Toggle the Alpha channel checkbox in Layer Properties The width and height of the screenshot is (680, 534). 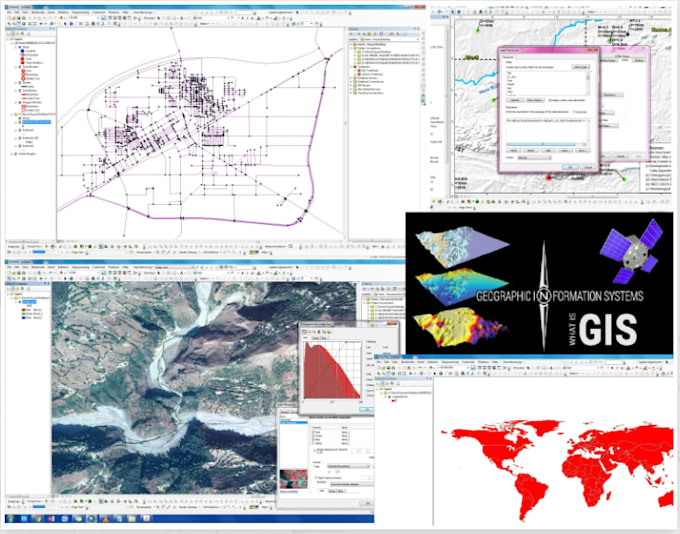click(313, 443)
